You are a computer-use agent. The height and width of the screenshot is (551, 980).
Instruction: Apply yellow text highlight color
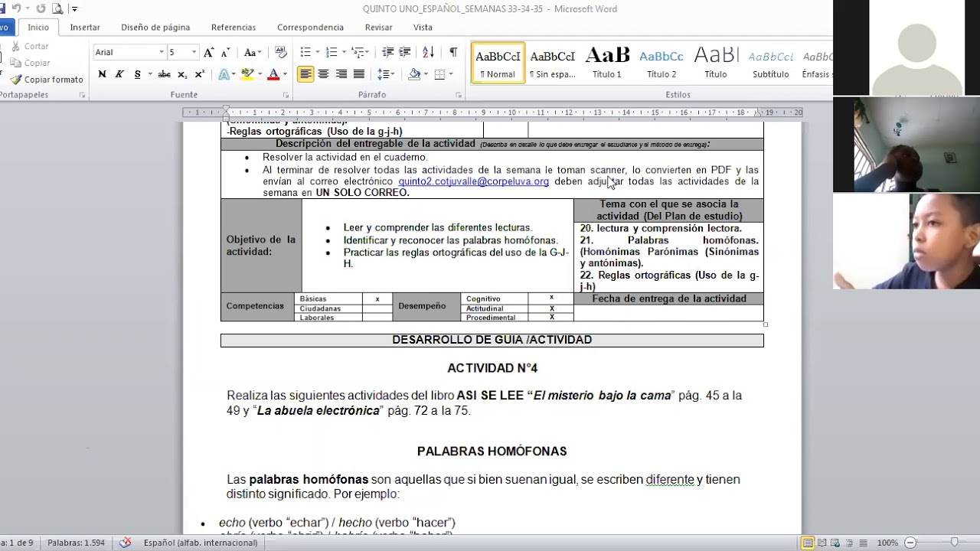246,74
